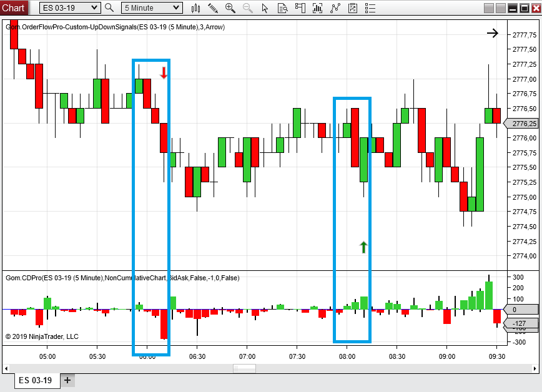The width and height of the screenshot is (542, 392).
Task: Select the cursor pointer tool
Action: (x=265, y=8)
